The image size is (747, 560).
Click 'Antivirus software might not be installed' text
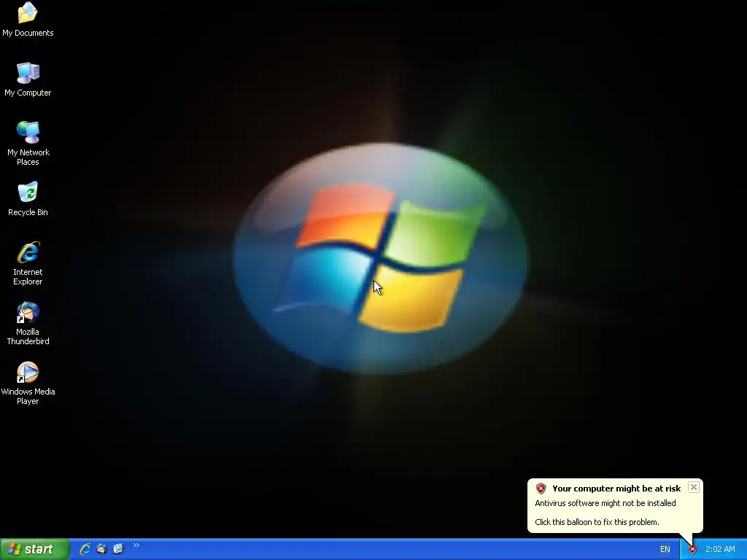click(605, 503)
